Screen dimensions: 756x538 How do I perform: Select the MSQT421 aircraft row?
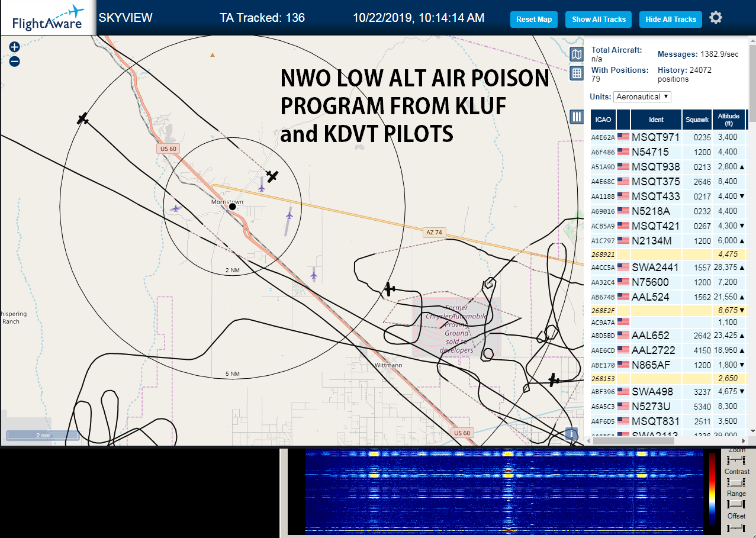coord(669,226)
